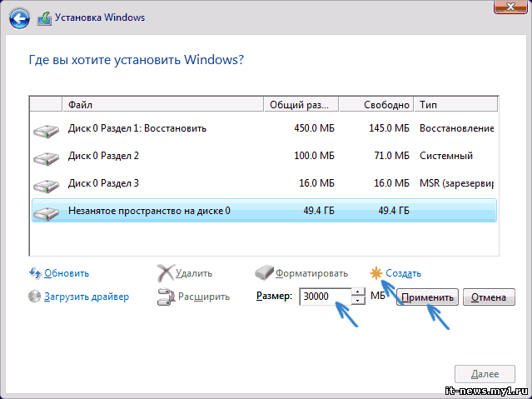This screenshot has height=399, width=532.
Task: Decrease size with the spinner down arrow
Action: click(358, 301)
